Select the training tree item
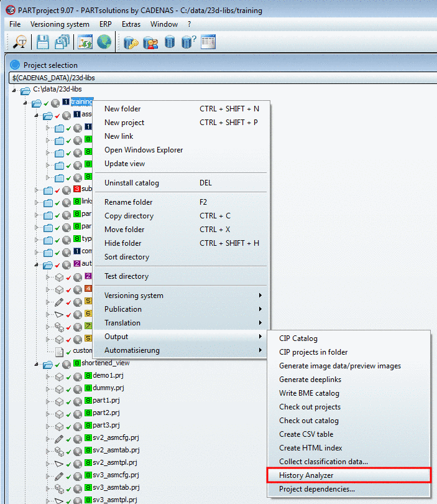This screenshot has height=504, width=437. pos(82,101)
